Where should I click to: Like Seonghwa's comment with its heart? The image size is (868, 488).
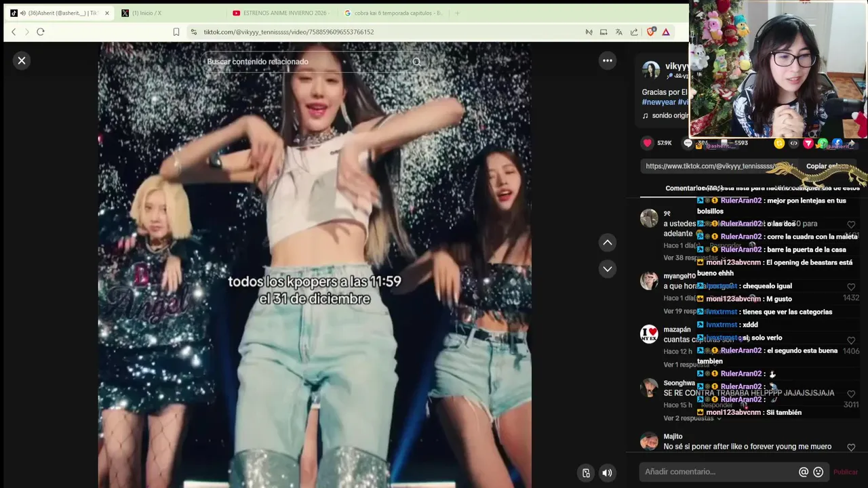pyautogui.click(x=851, y=394)
